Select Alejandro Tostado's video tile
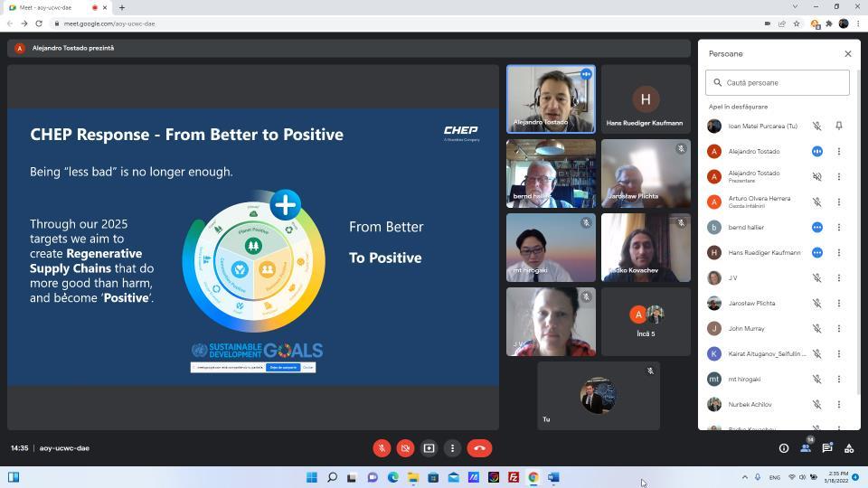 click(551, 99)
